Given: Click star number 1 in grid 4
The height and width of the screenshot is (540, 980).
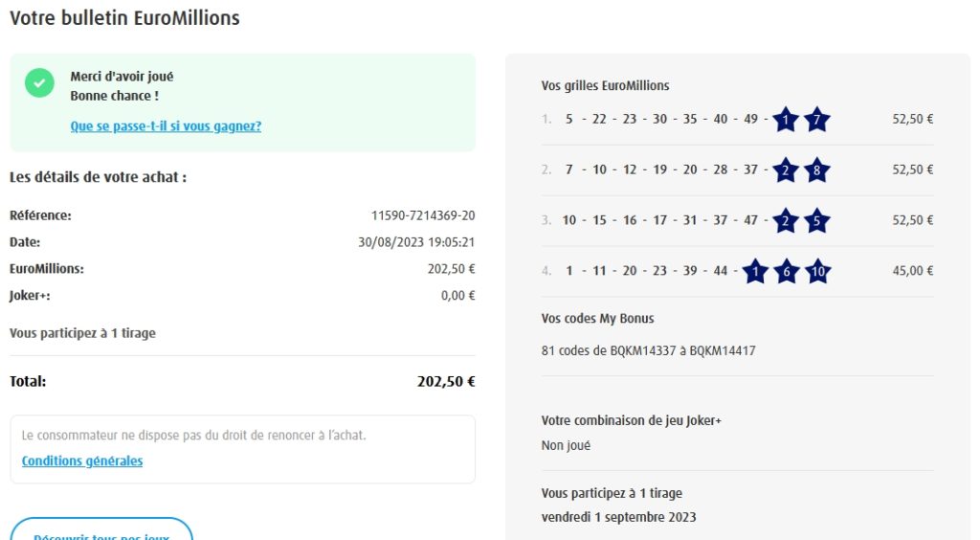Looking at the screenshot, I should point(756,271).
